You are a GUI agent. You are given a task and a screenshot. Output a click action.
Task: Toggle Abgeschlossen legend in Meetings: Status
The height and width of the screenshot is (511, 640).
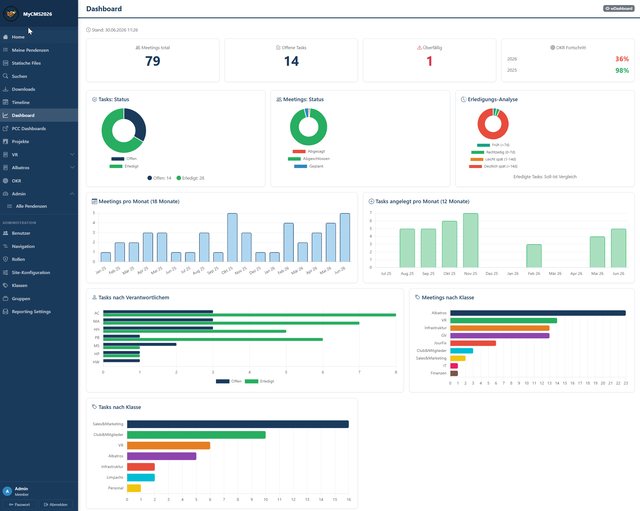309,159
